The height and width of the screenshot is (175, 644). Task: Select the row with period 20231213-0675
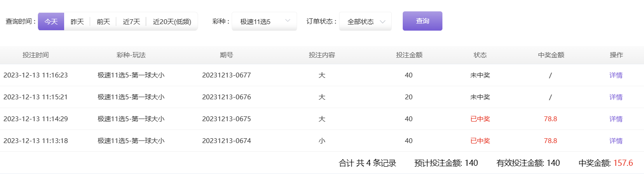pyautogui.click(x=226, y=119)
